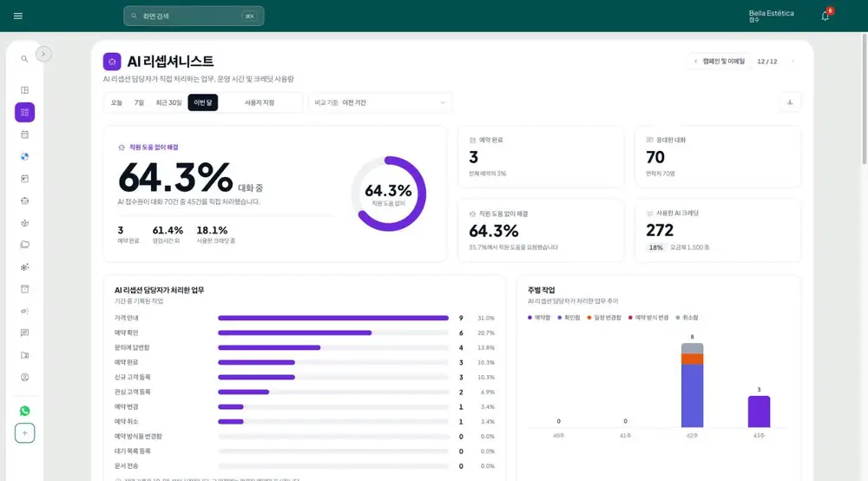
Task: Expand the sidebar with the chevron button
Action: (43, 54)
